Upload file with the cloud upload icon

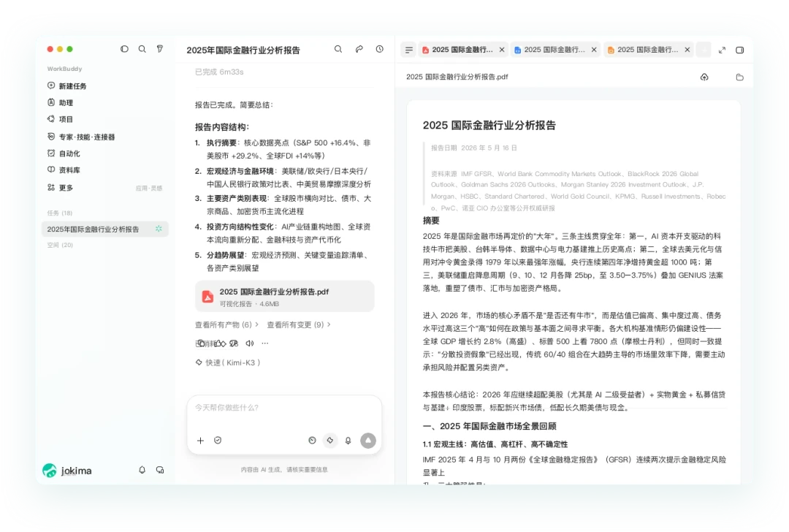(704, 77)
